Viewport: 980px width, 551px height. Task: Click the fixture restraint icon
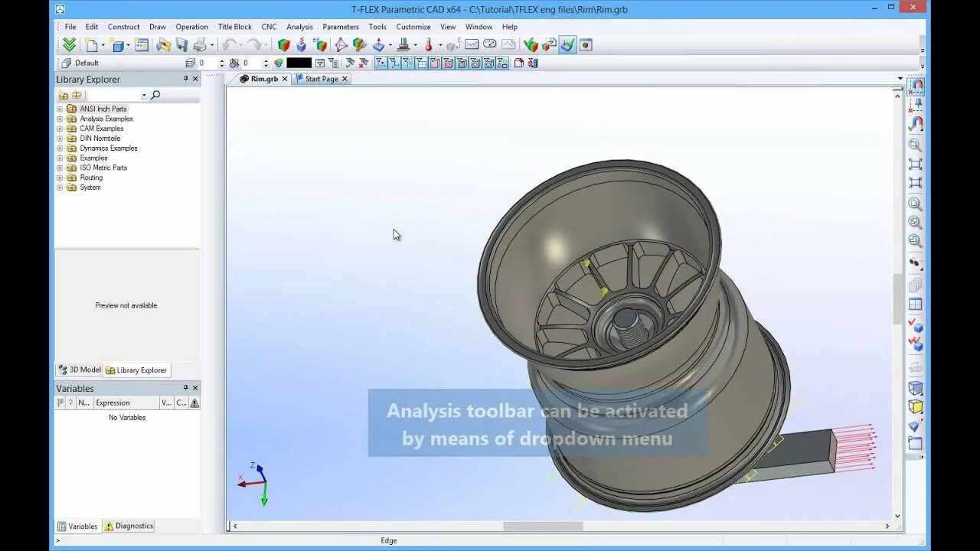coord(404,44)
